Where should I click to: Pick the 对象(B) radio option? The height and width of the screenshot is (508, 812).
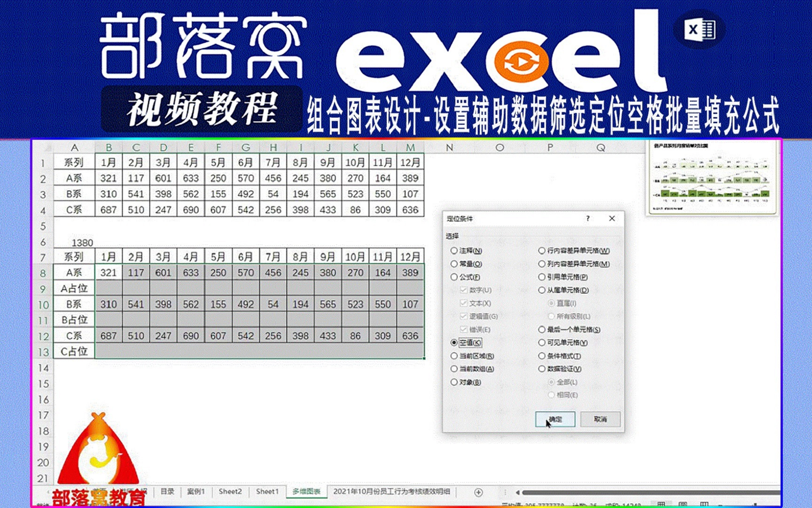pos(466,382)
